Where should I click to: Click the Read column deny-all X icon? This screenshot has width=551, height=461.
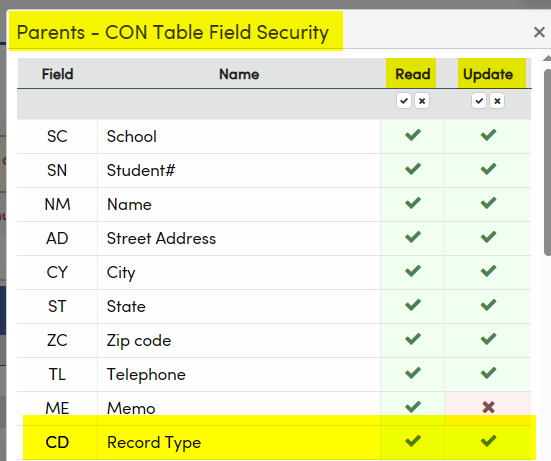422,101
